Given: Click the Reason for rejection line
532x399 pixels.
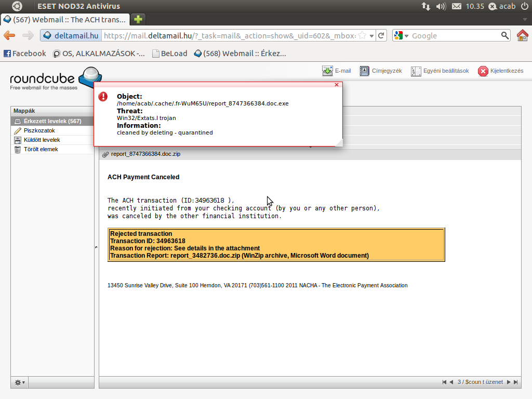Looking at the screenshot, I should (185, 248).
